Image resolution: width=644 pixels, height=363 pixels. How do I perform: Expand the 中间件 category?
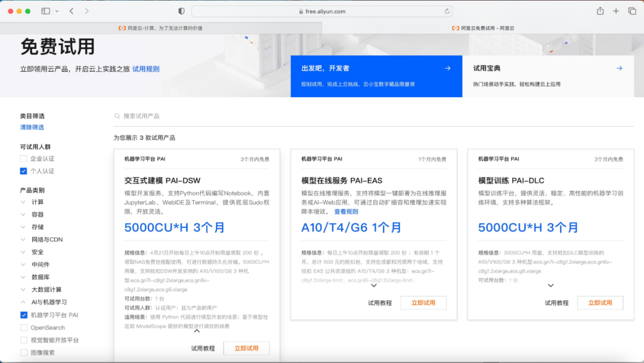(23, 264)
